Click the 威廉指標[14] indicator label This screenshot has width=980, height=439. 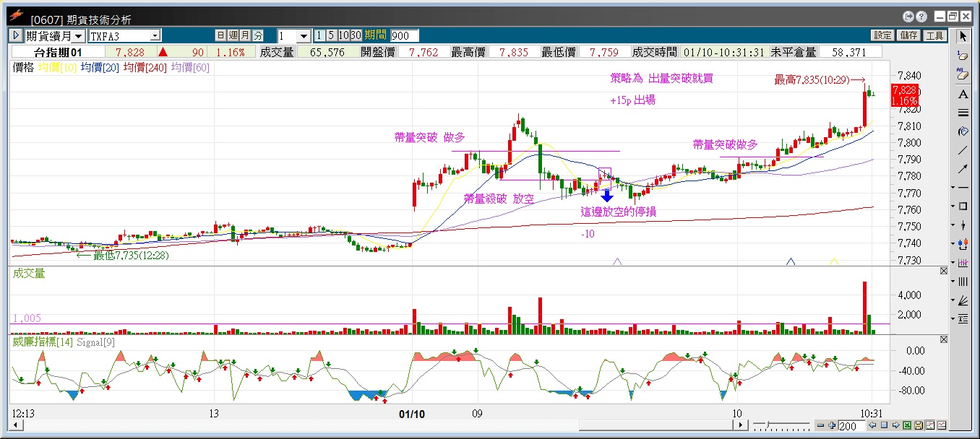coord(43,341)
